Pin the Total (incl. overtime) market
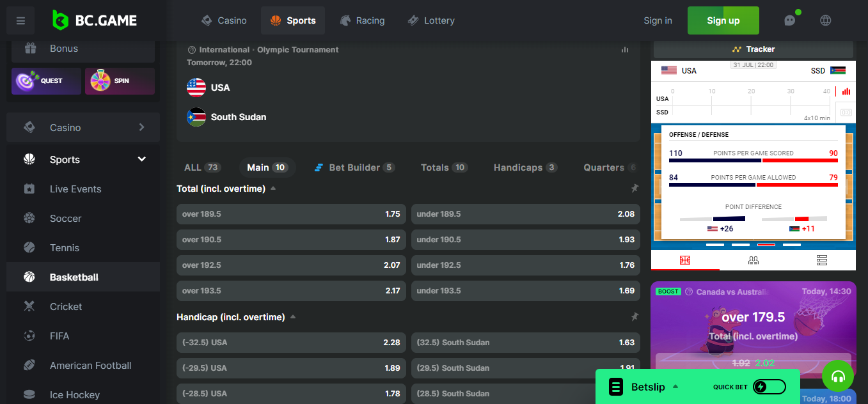Image resolution: width=868 pixels, height=404 pixels. click(x=635, y=188)
